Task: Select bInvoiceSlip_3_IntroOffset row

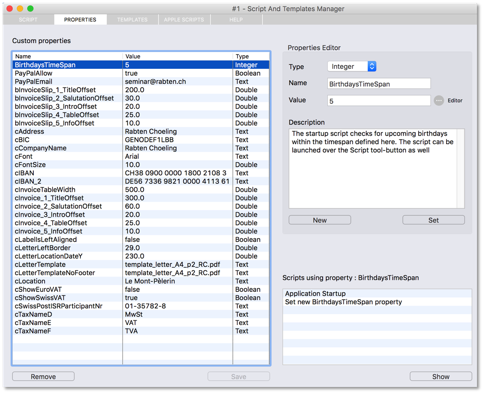Action: point(141,106)
